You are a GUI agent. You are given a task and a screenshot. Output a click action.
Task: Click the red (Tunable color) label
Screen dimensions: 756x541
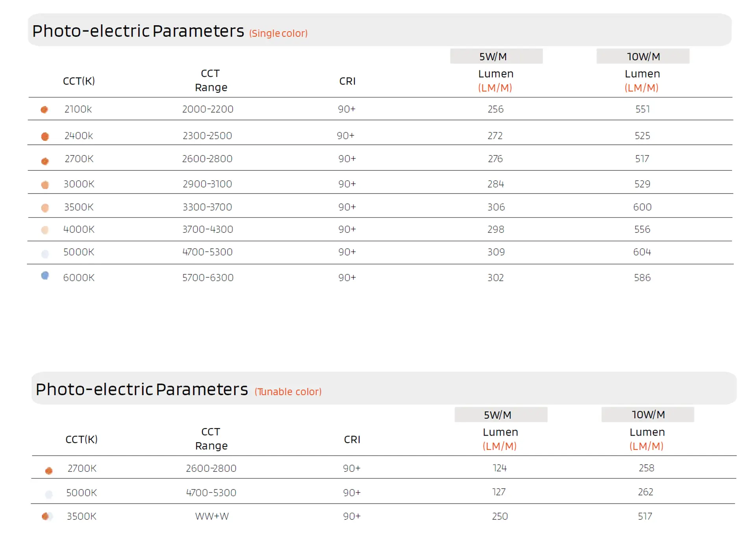coord(288,392)
